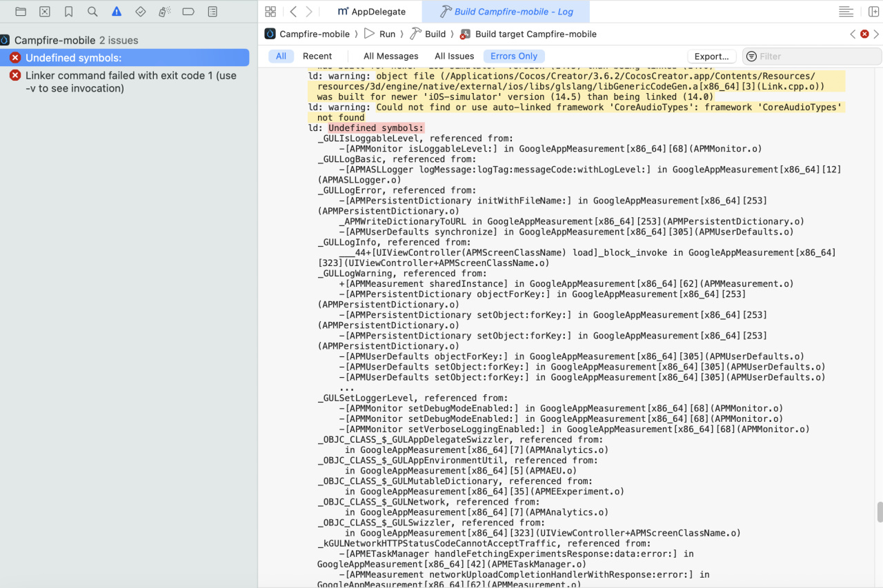Select the Undefined symbols issue in sidebar
This screenshot has height=588, width=883.
point(74,57)
